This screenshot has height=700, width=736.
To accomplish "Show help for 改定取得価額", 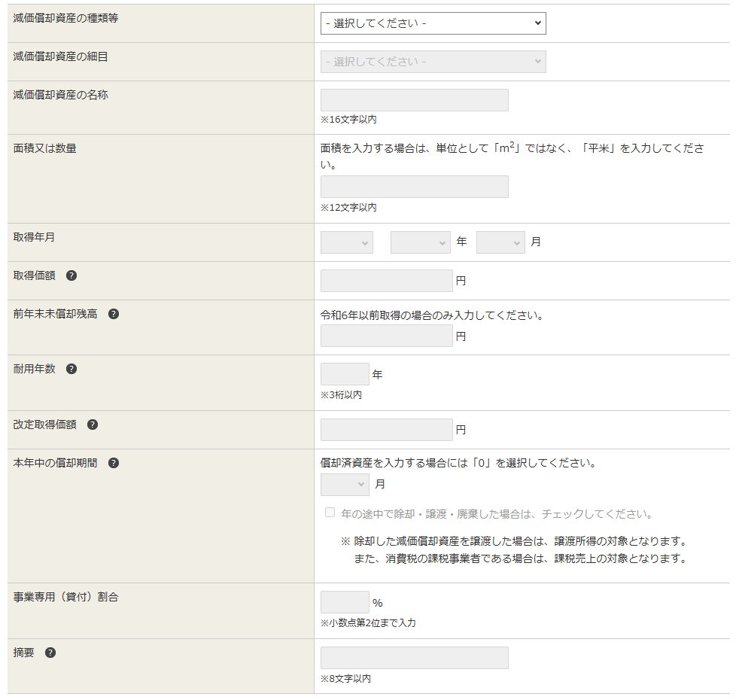I will pyautogui.click(x=93, y=425).
